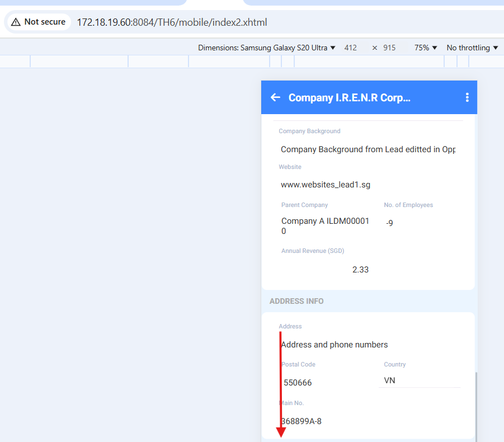This screenshot has width=504, height=442.
Task: Edit the viewport width value 412
Action: [x=350, y=48]
